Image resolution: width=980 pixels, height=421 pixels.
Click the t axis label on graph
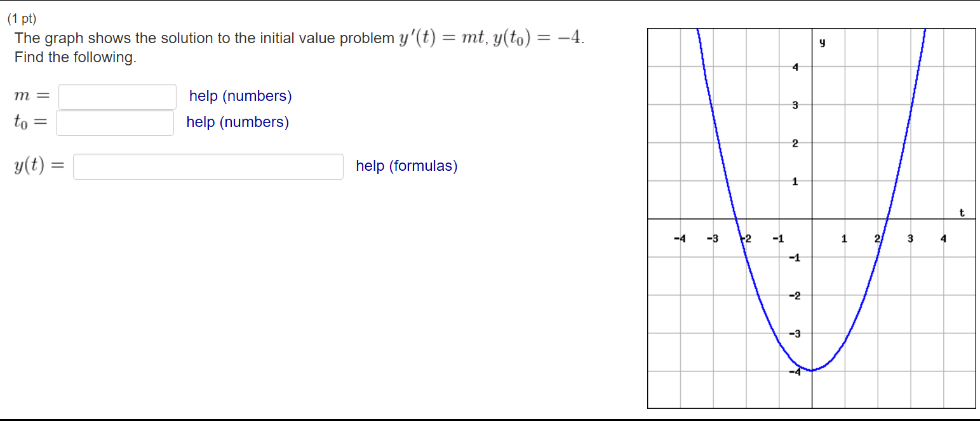pos(962,213)
